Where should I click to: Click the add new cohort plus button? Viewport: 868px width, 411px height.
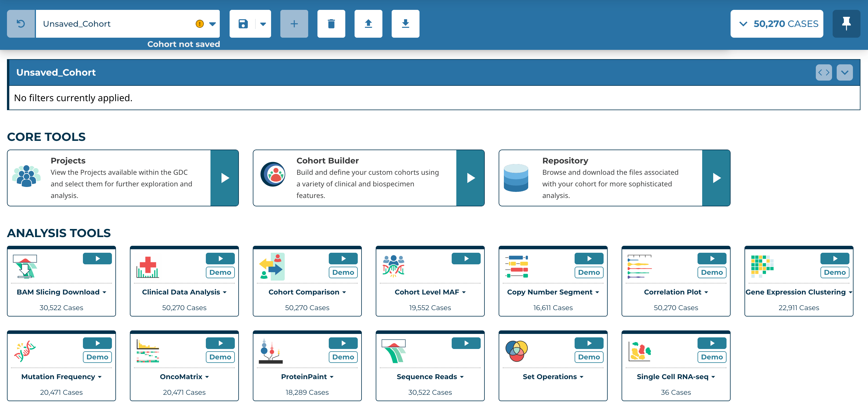click(294, 23)
